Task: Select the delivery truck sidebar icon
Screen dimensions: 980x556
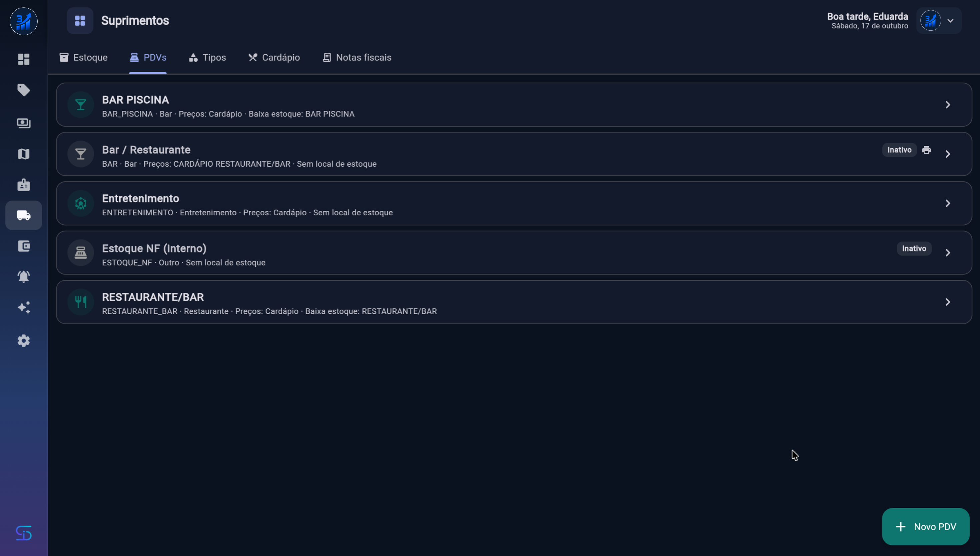Action: point(24,215)
